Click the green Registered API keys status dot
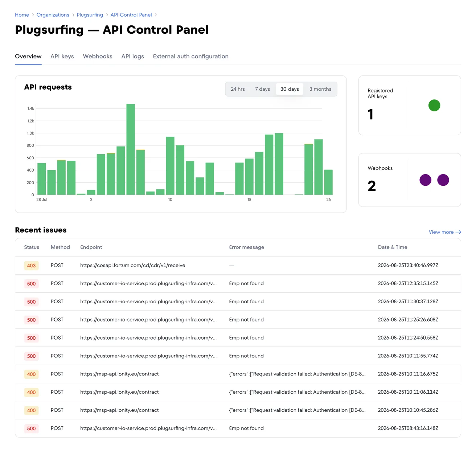476x476 pixels. pos(434,106)
